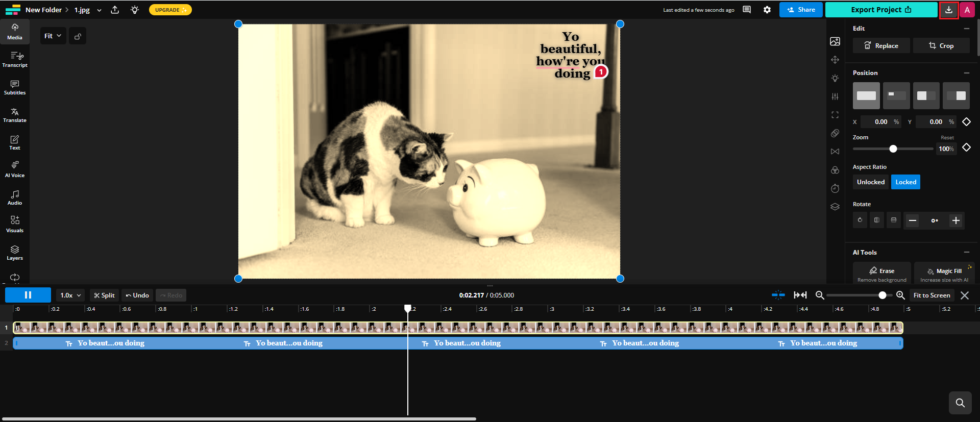The image size is (980, 422).
Task: Toggle the canvas lock icon beside Fit
Action: click(x=78, y=36)
